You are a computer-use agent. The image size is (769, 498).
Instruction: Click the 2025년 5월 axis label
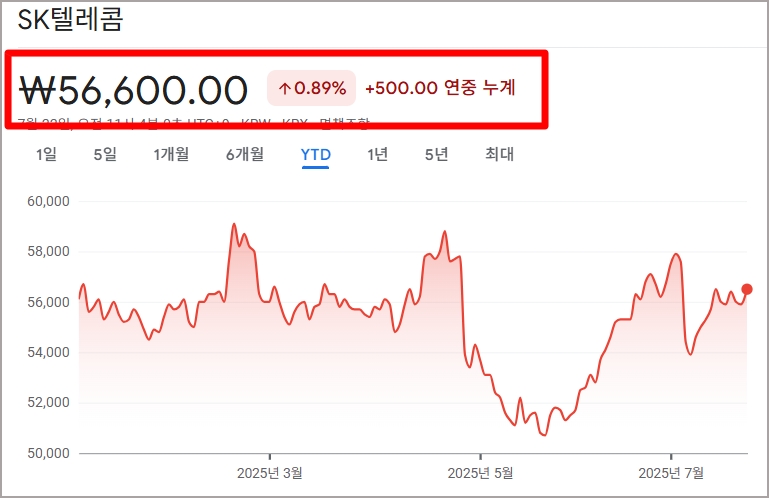480,473
